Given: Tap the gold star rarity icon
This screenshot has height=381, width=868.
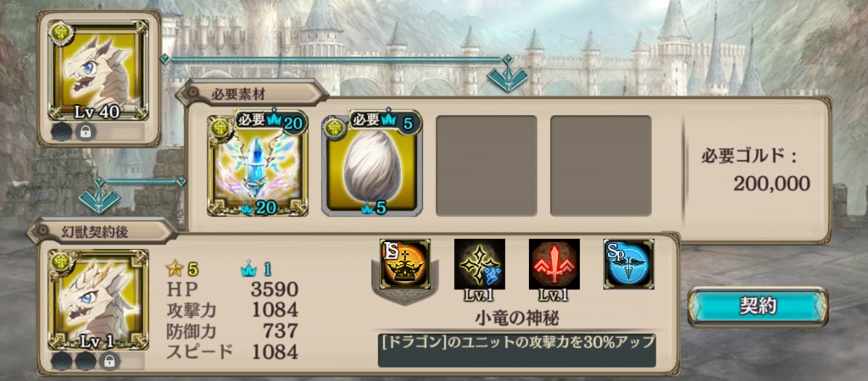Looking at the screenshot, I should point(174,268).
